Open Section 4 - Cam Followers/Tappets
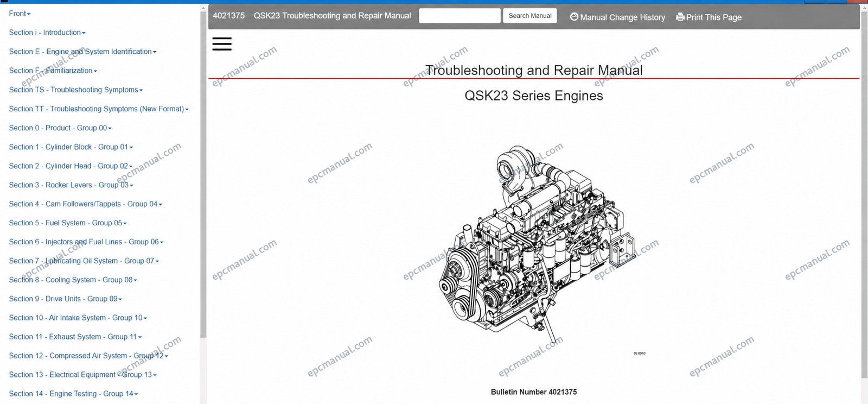 click(x=86, y=204)
